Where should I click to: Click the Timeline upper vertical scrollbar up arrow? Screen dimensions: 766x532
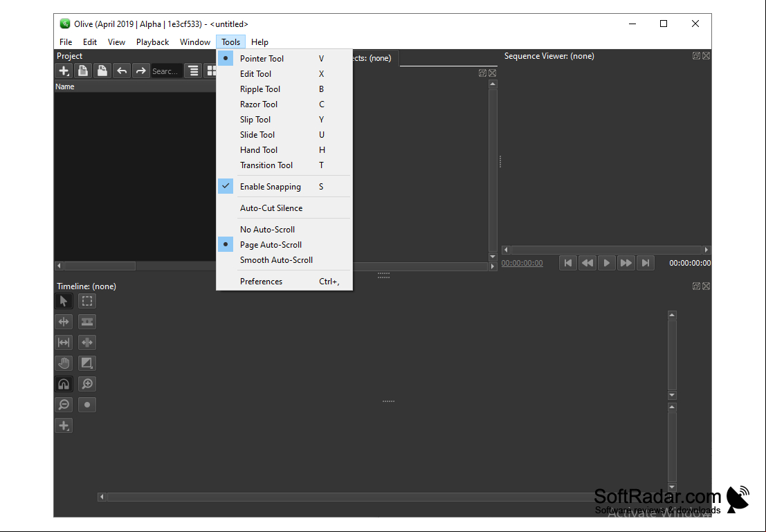pyautogui.click(x=672, y=315)
